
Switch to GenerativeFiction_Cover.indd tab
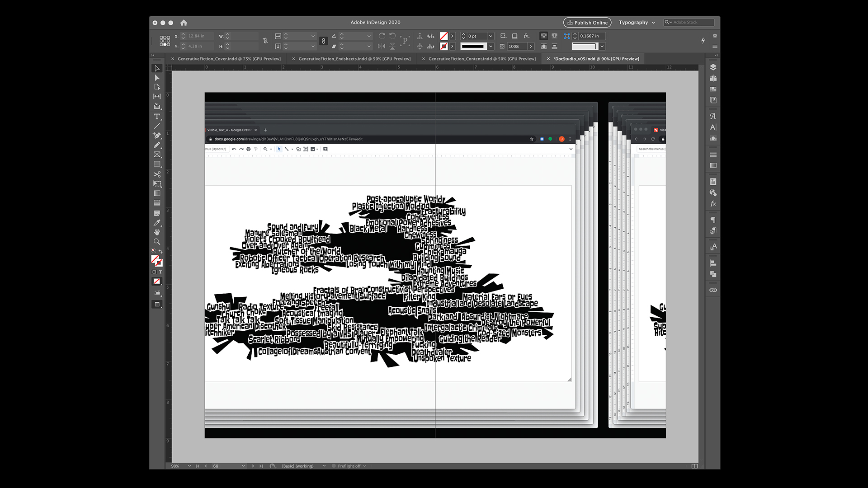229,59
